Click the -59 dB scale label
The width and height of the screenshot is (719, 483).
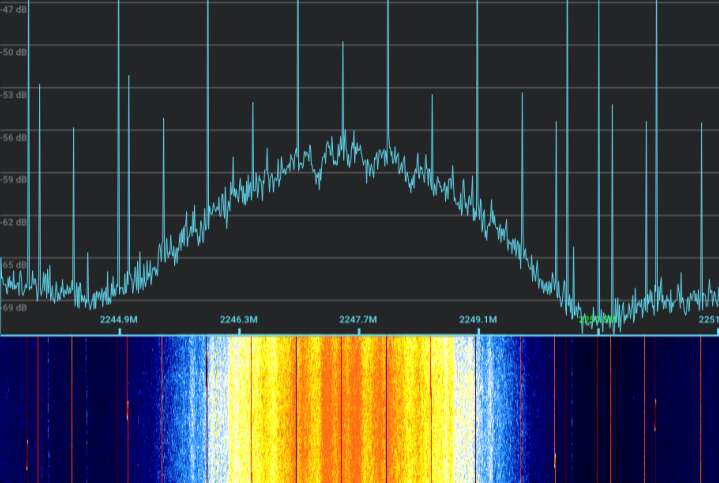click(x=13, y=179)
